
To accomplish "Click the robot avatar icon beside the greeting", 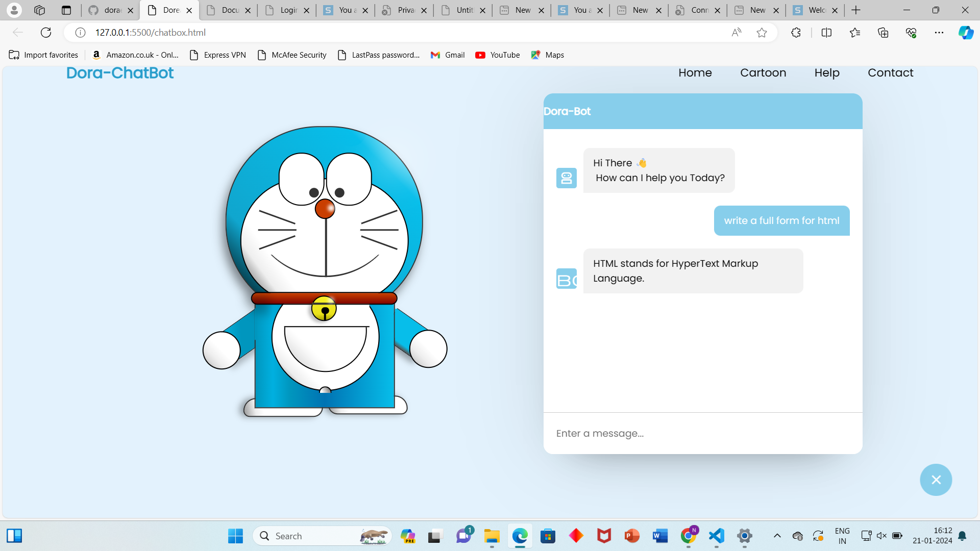I will coord(566,178).
